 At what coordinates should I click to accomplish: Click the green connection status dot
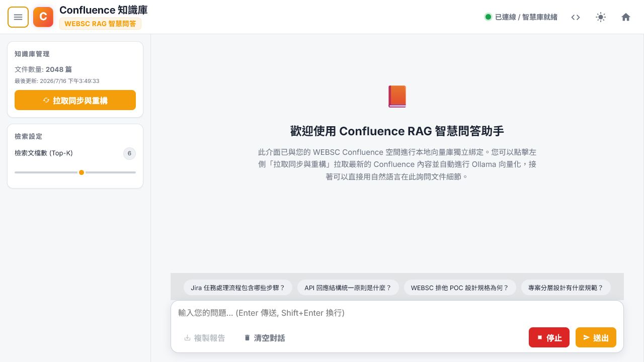(488, 17)
